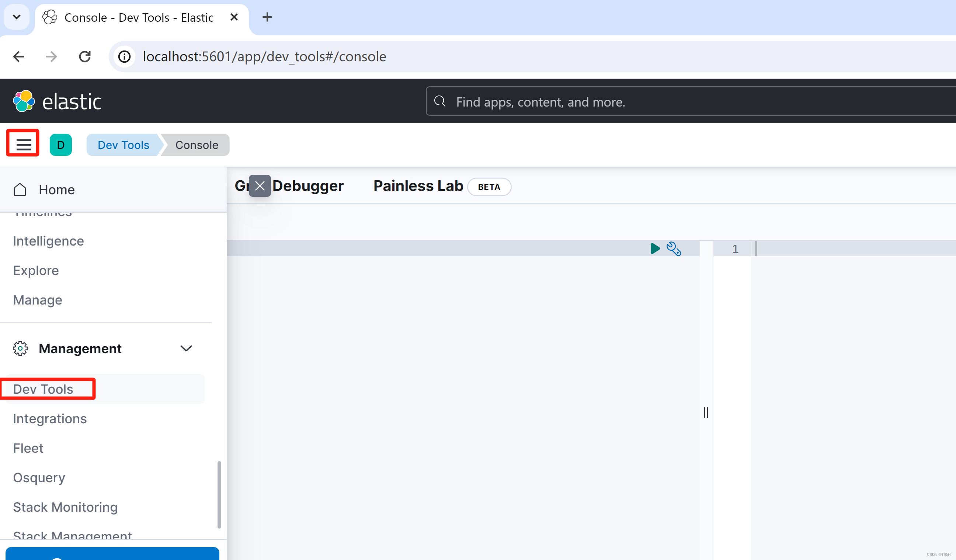Click the Management gear icon
Image resolution: width=956 pixels, height=560 pixels.
[x=20, y=348]
